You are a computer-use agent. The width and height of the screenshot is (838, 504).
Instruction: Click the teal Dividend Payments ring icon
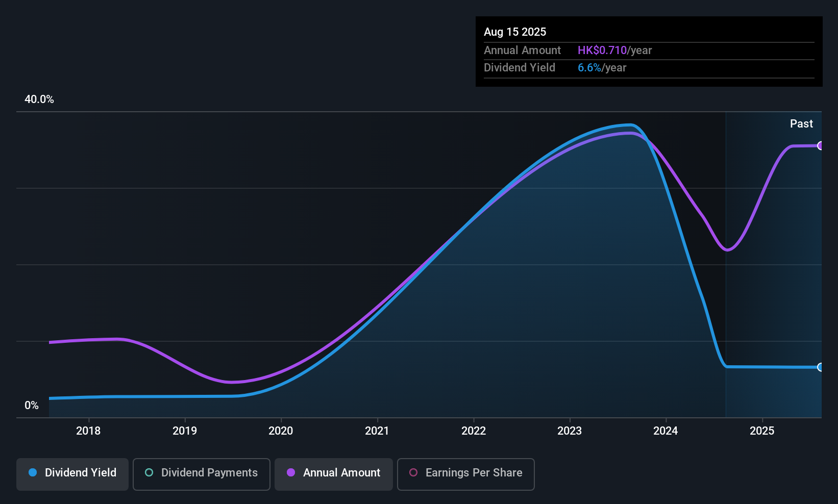pyautogui.click(x=149, y=473)
